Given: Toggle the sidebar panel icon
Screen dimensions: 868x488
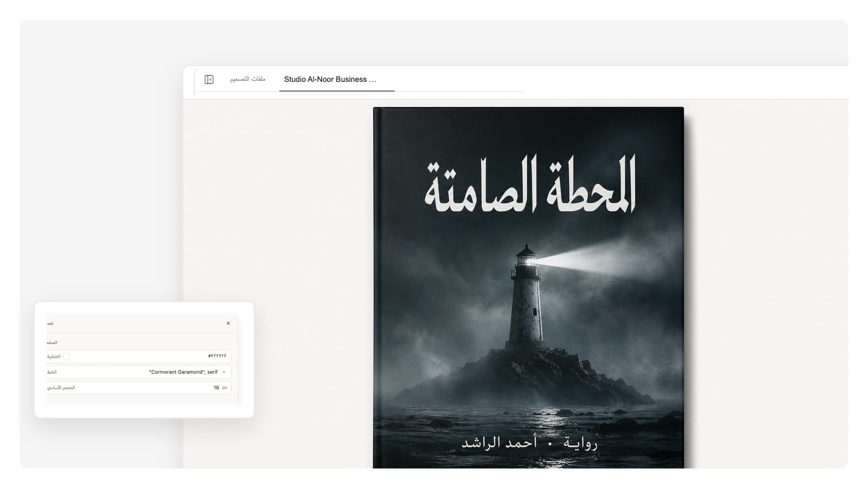Looking at the screenshot, I should 209,80.
